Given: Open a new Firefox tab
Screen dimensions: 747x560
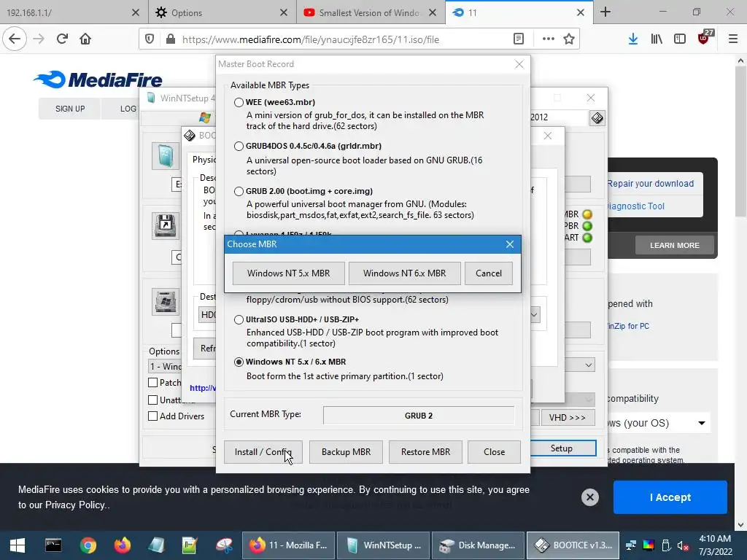Looking at the screenshot, I should [x=605, y=12].
